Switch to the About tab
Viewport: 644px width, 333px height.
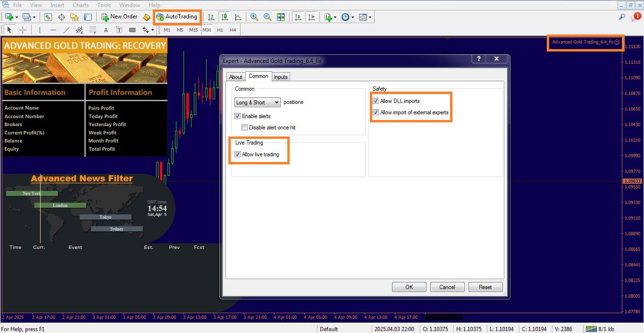tap(236, 77)
